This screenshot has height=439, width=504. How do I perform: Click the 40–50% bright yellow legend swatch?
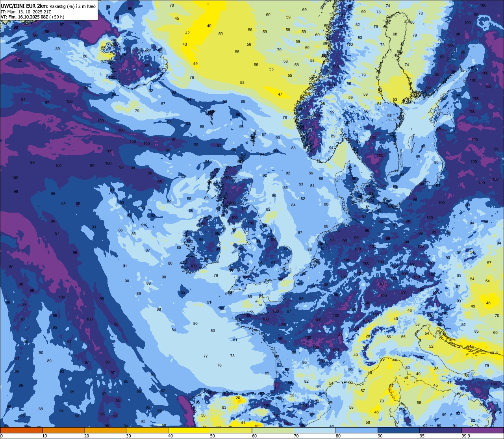tap(189, 430)
